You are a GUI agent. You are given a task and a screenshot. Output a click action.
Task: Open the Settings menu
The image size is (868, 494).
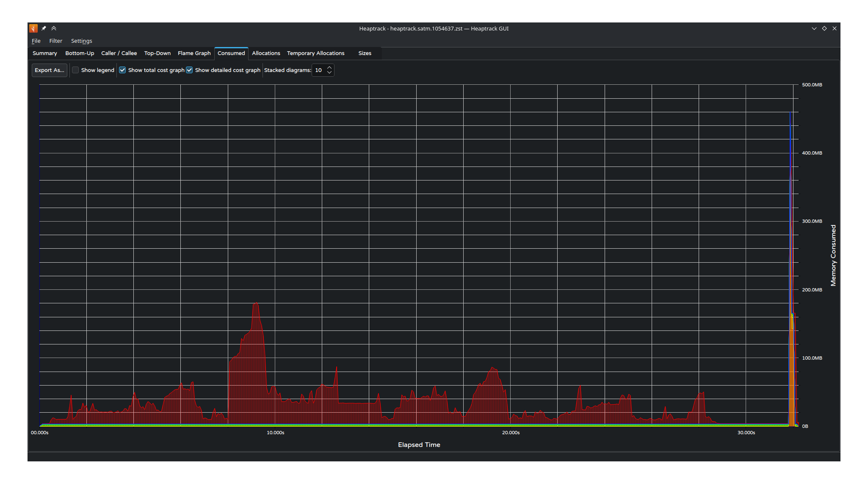(x=81, y=41)
